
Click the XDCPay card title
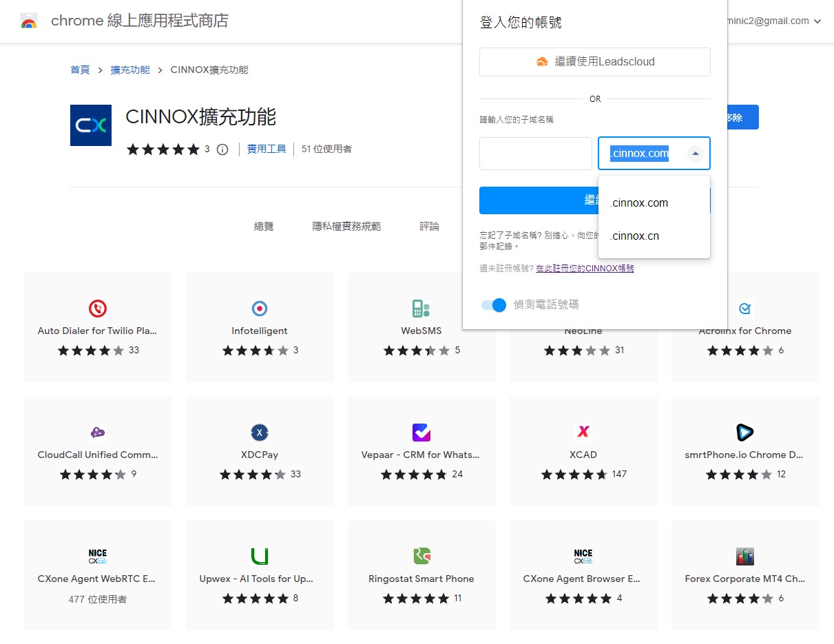coord(260,455)
